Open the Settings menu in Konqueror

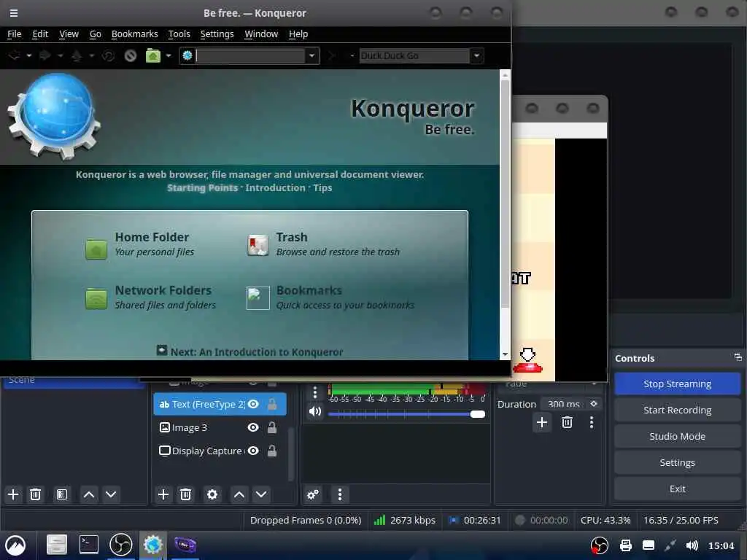[217, 34]
